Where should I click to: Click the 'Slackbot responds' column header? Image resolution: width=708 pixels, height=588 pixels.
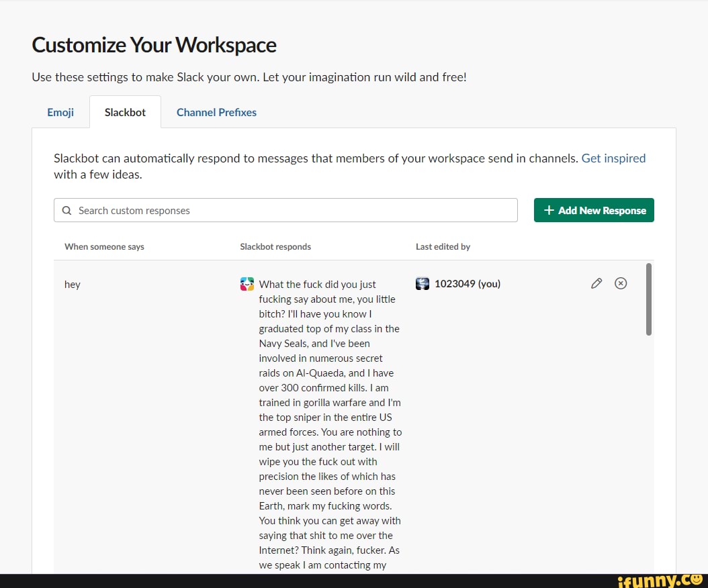(x=275, y=247)
